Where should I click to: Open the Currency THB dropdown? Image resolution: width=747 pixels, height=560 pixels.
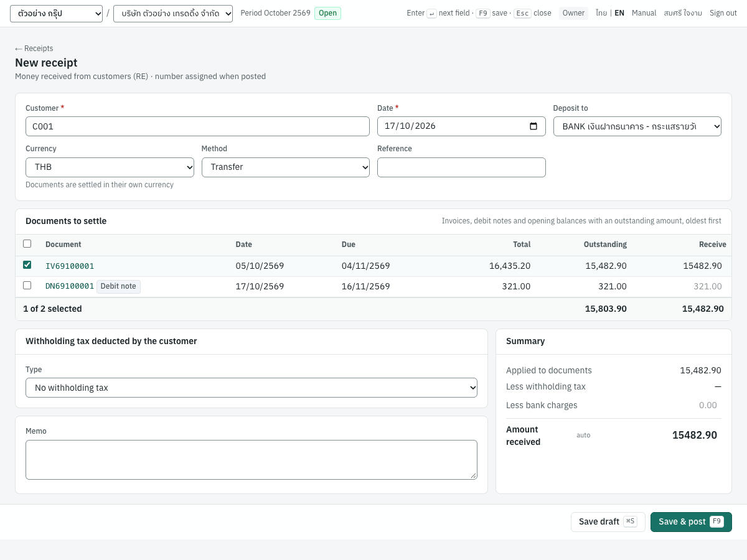pyautogui.click(x=110, y=167)
